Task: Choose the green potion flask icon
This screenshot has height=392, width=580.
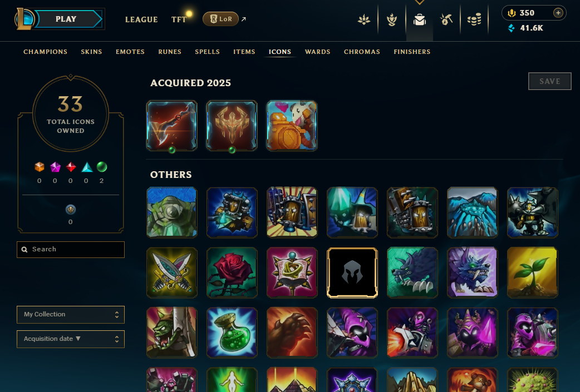Action: 232,333
